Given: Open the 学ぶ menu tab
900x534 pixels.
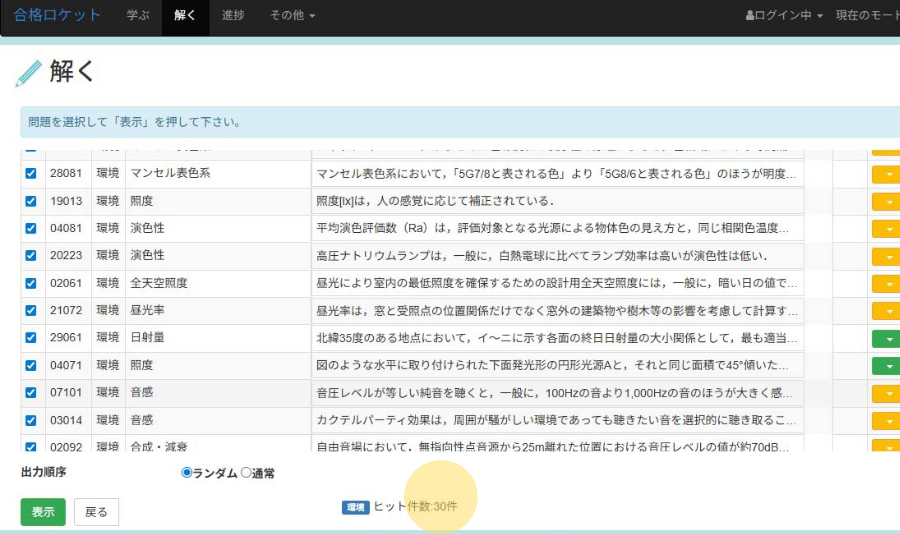Looking at the screenshot, I should point(138,16).
